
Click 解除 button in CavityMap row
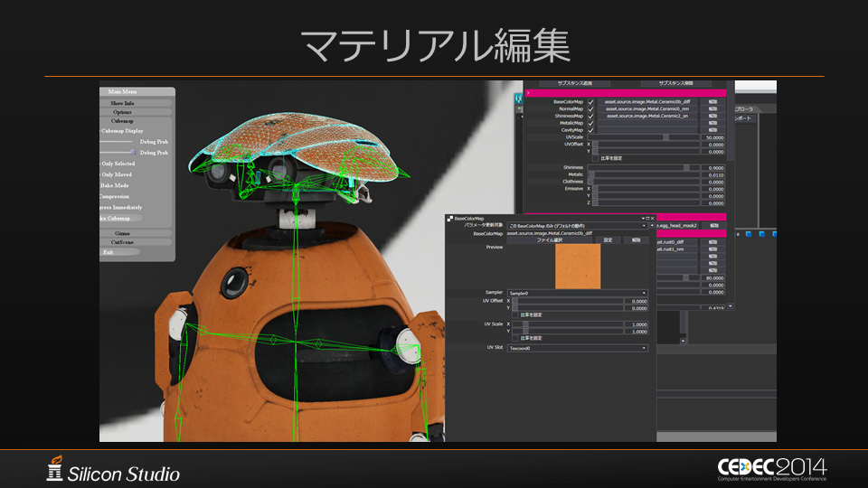713,130
